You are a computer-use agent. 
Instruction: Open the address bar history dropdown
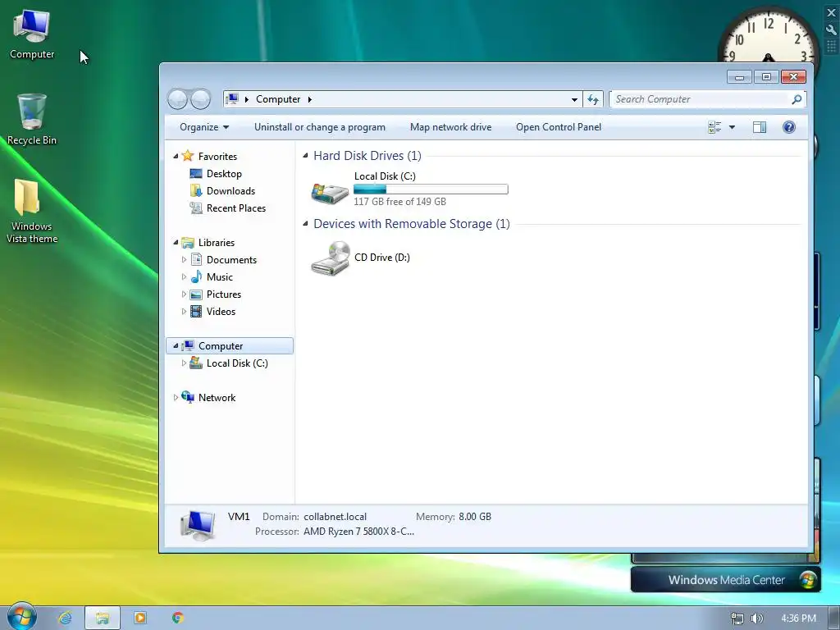tap(574, 99)
